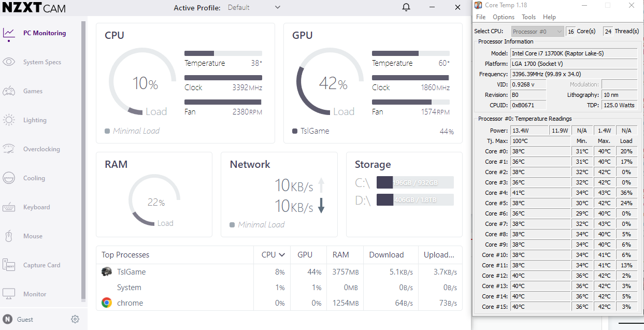Sort processes by RAM column
Screen dimensions: 644x330
tap(341, 255)
